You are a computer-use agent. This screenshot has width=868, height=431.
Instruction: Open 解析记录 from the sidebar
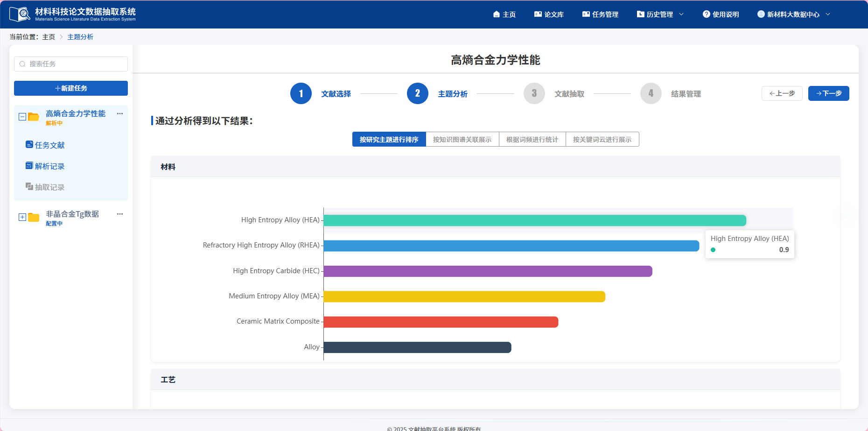pyautogui.click(x=49, y=166)
